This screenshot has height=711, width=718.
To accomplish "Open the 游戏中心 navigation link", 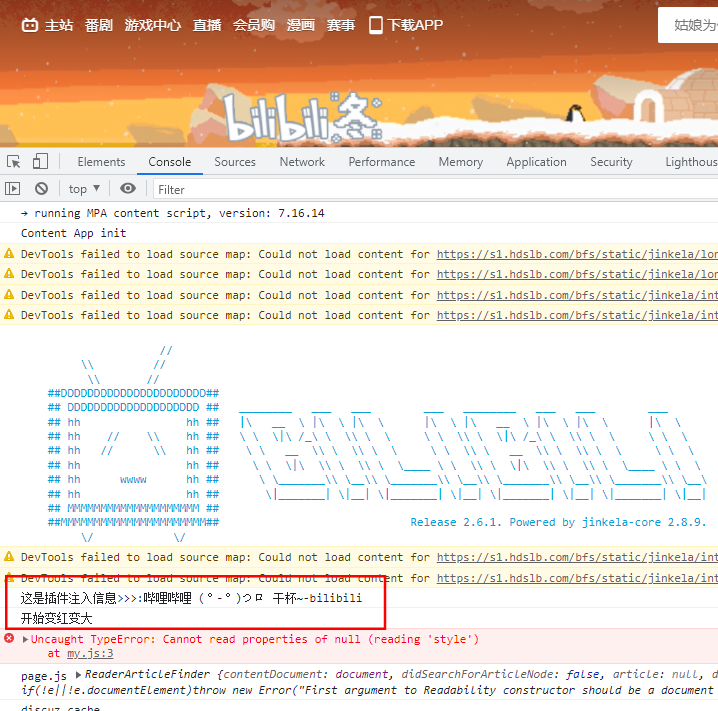I will [152, 25].
